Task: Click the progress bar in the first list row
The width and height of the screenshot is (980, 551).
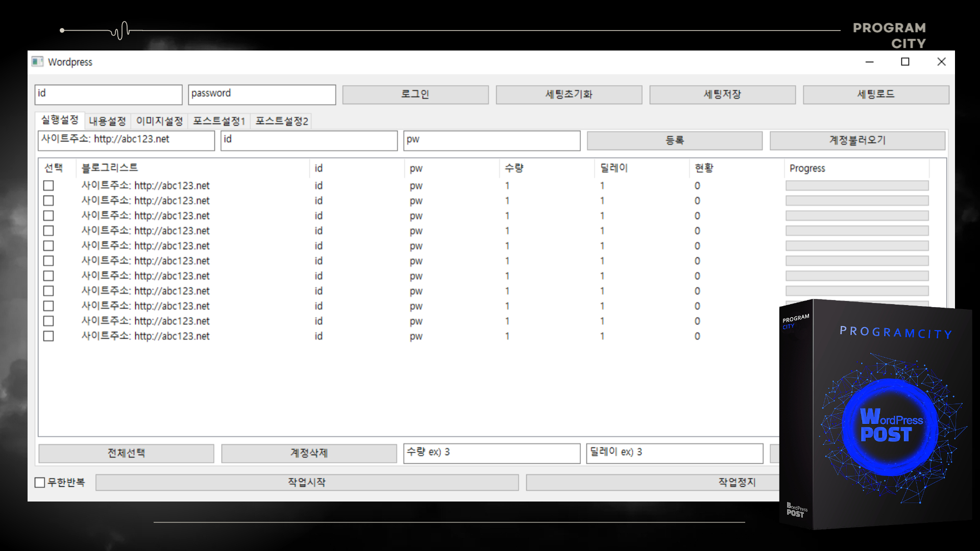Action: coord(857,186)
